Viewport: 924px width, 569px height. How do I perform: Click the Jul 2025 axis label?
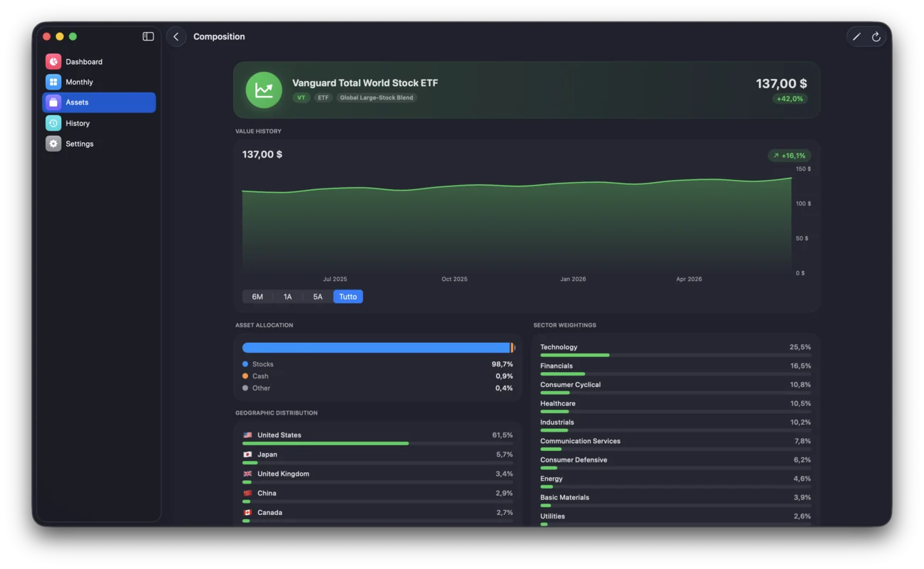point(335,280)
